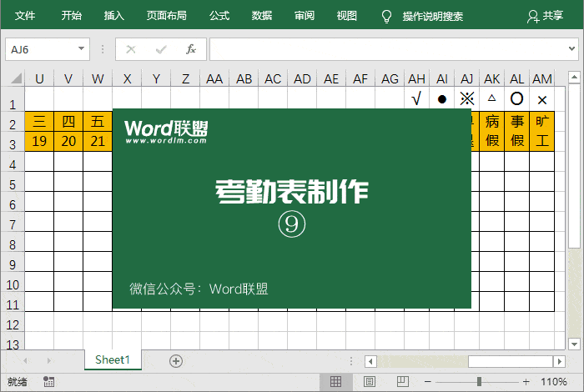Viewport: 584px width, 392px height.
Task: Open the 审阅 ribbon tab
Action: coord(305,16)
